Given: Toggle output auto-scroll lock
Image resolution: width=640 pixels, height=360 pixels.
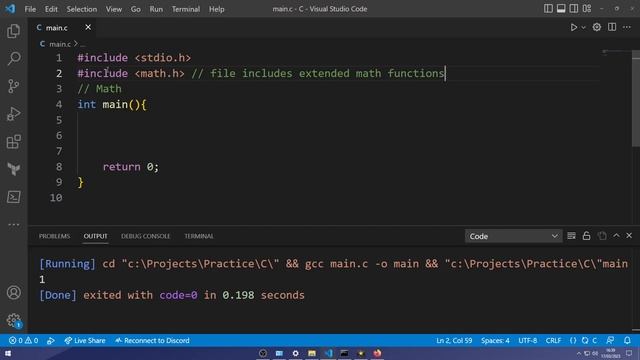Looking at the screenshot, I should tap(587, 236).
